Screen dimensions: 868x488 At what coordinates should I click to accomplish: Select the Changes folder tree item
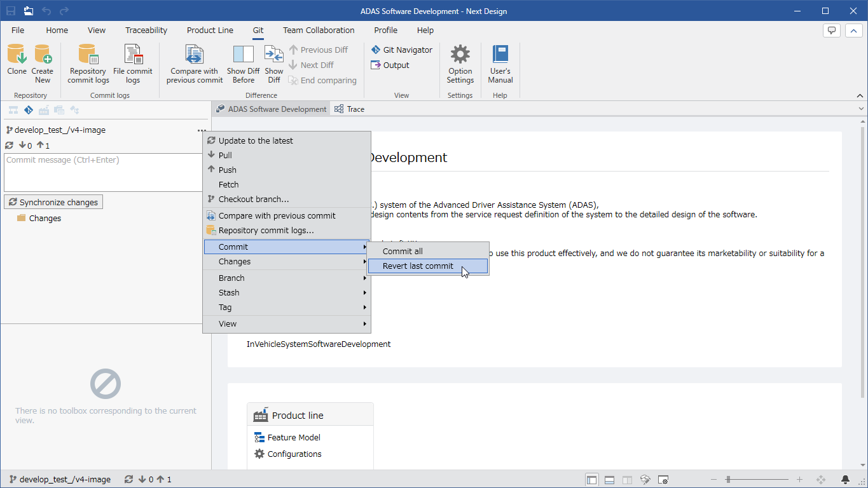pos(39,218)
